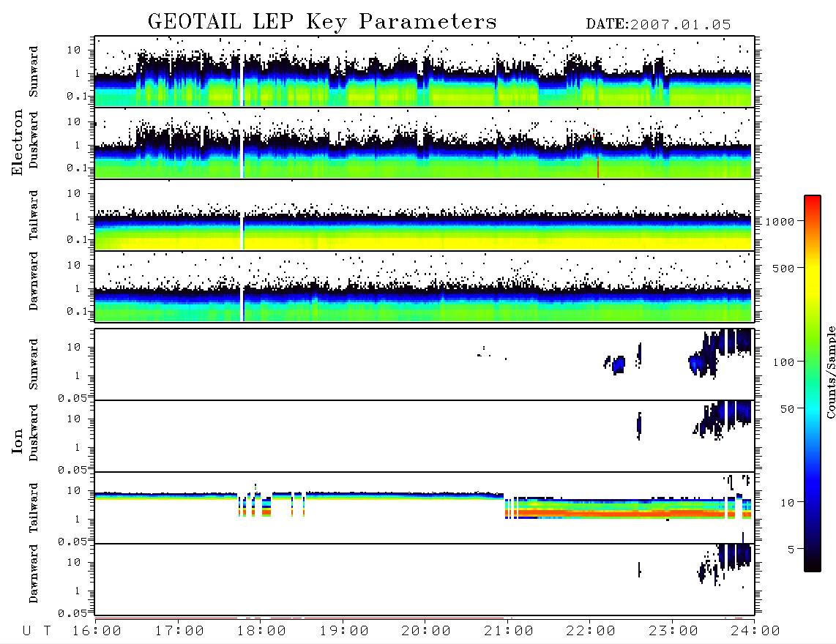
Task: Click the 'Ion' group axis label
Action: pos(17,441)
